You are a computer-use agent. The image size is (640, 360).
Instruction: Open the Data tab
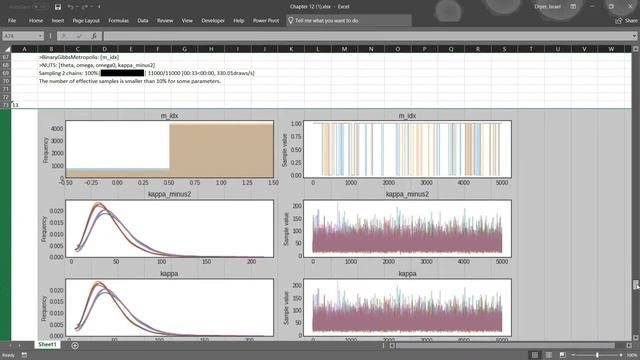[x=143, y=20]
